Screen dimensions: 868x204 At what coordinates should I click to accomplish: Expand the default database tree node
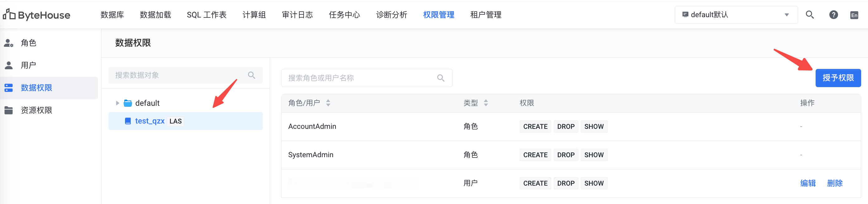point(117,103)
